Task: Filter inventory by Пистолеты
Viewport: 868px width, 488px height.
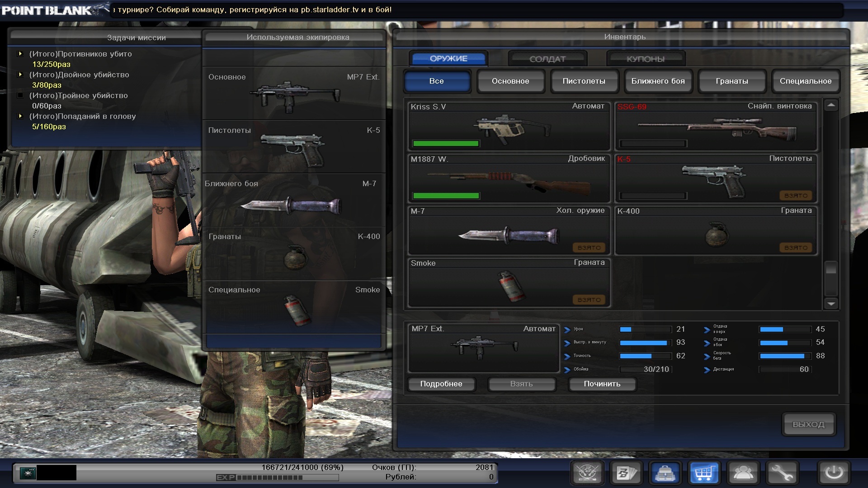Action: [x=584, y=81]
